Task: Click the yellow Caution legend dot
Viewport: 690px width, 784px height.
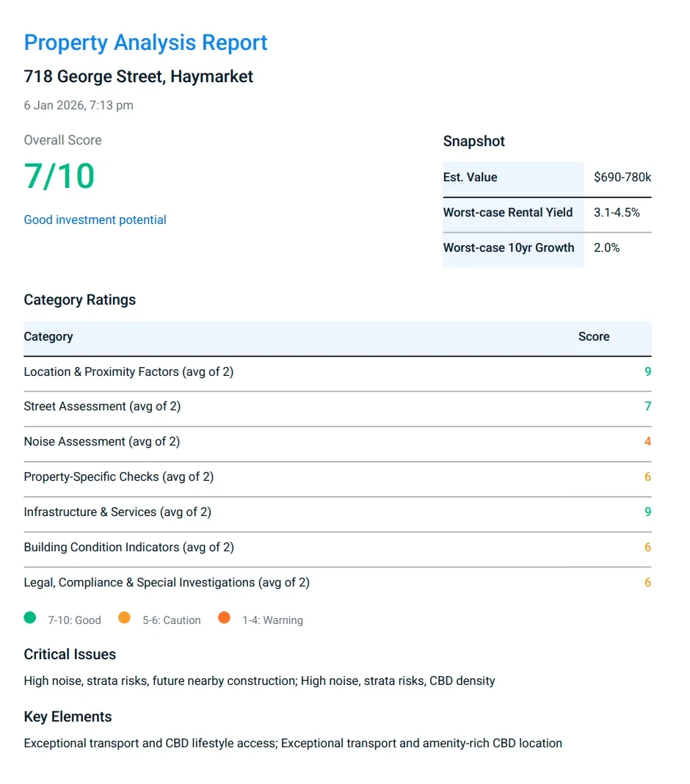Action: (124, 618)
